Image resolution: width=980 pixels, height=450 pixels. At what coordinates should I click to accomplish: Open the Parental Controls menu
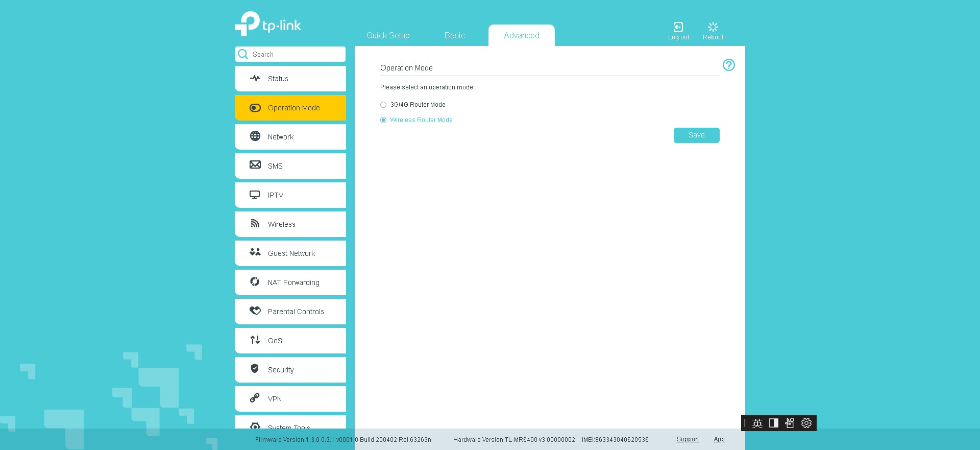(x=290, y=312)
